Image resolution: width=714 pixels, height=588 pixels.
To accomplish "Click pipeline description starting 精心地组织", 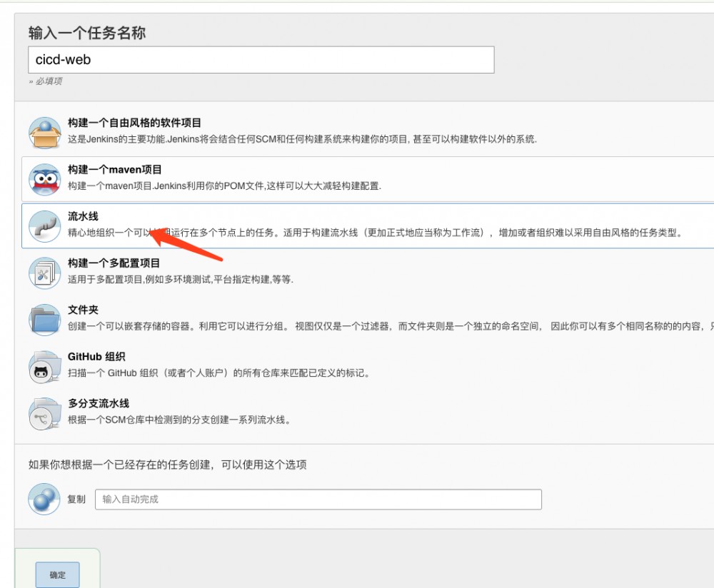I will click(376, 233).
